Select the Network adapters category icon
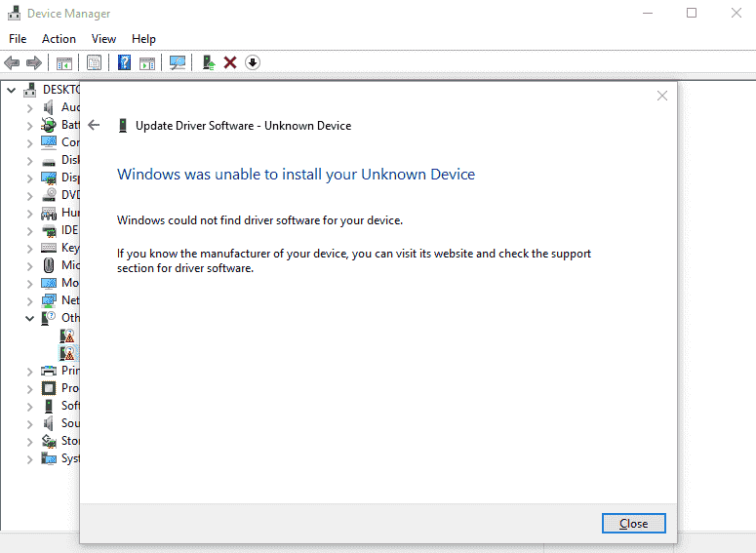This screenshot has height=553, width=756. pyautogui.click(x=49, y=300)
